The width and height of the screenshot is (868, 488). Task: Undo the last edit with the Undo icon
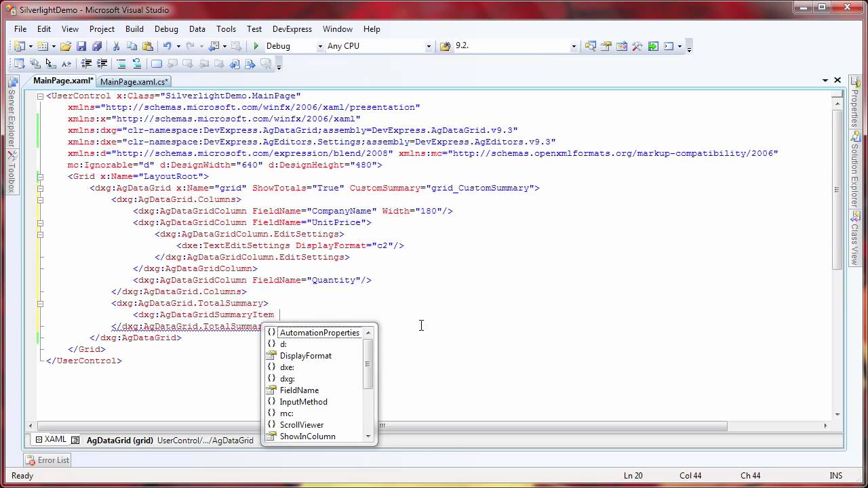pos(167,46)
